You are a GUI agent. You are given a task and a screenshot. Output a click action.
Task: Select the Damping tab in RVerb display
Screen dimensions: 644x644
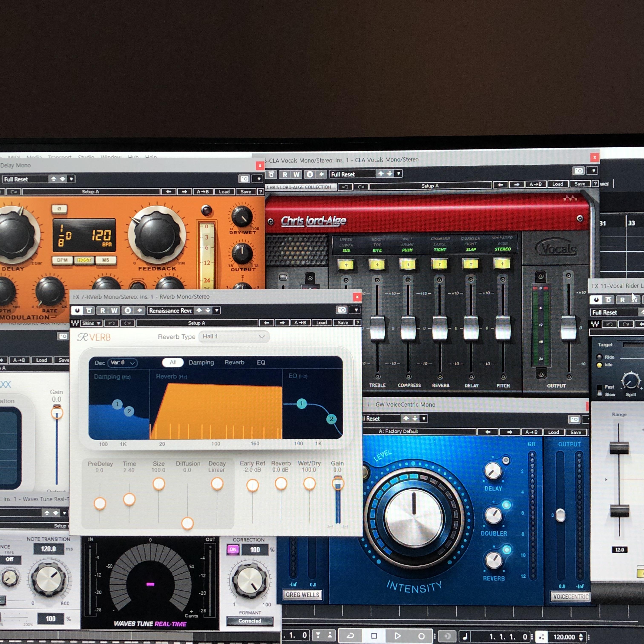click(201, 362)
